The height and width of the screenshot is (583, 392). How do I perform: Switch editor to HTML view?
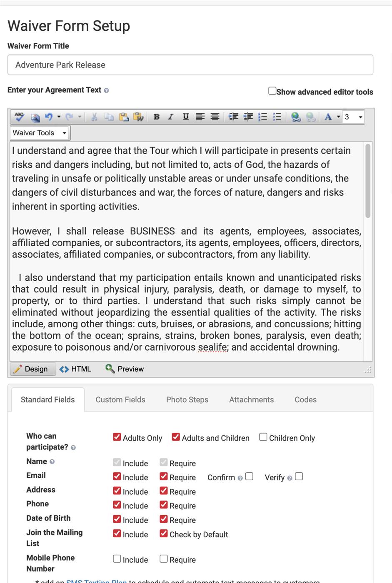75,369
